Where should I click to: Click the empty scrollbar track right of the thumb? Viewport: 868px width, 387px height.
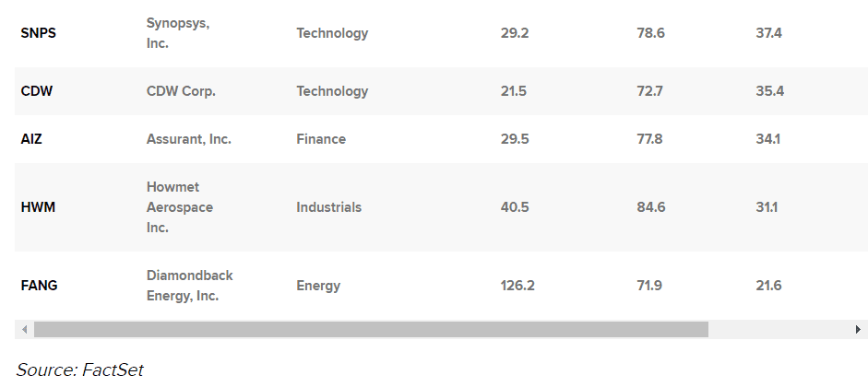[x=779, y=329]
